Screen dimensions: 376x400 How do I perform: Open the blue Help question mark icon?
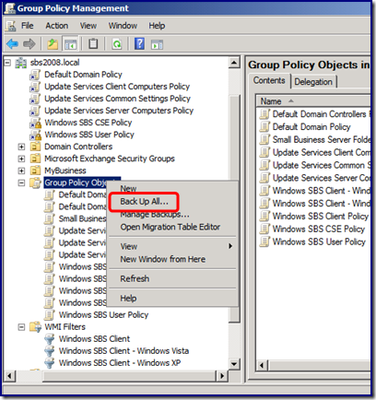(x=139, y=44)
